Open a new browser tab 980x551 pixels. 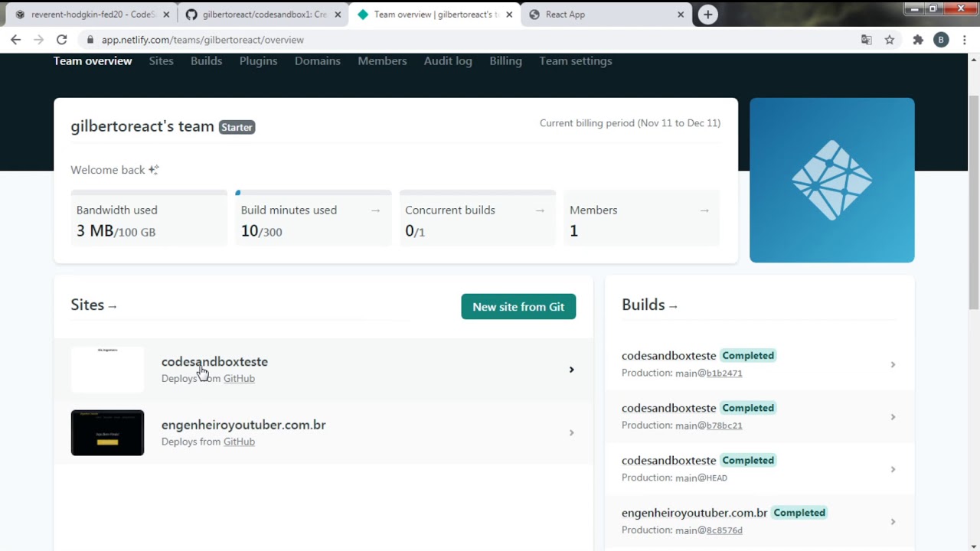[707, 15]
